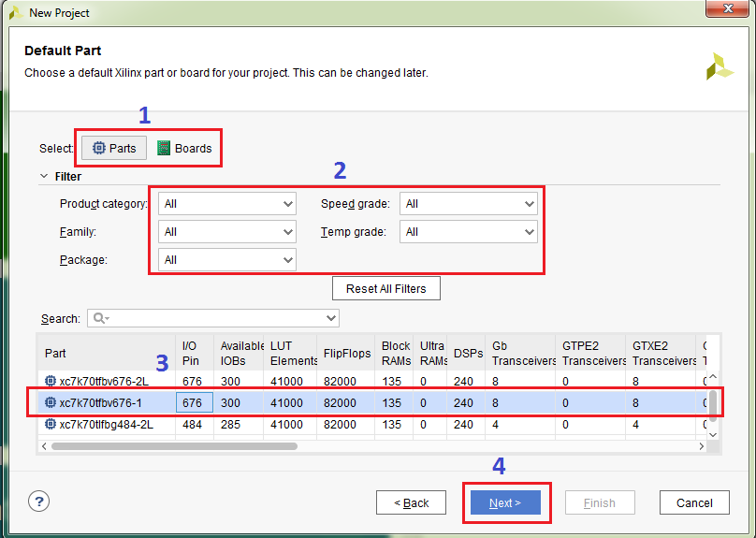Sort by Available IOBs column header
The width and height of the screenshot is (756, 538).
pos(240,353)
